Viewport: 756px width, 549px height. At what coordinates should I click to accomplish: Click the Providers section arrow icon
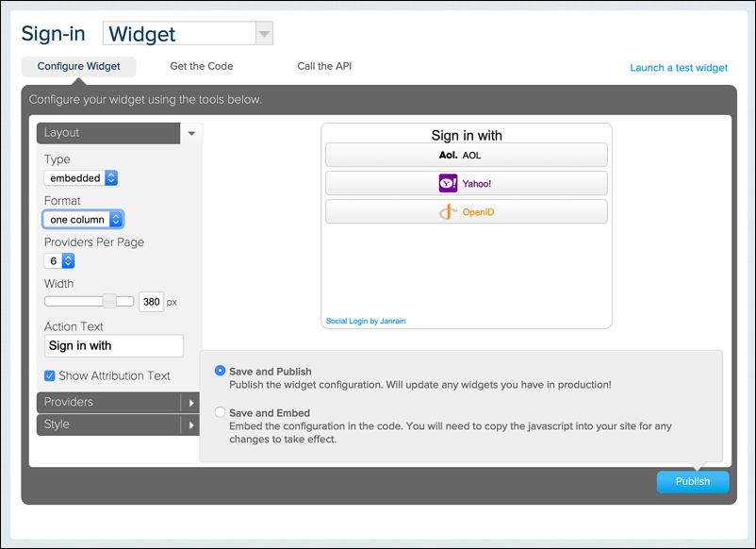[x=191, y=403]
